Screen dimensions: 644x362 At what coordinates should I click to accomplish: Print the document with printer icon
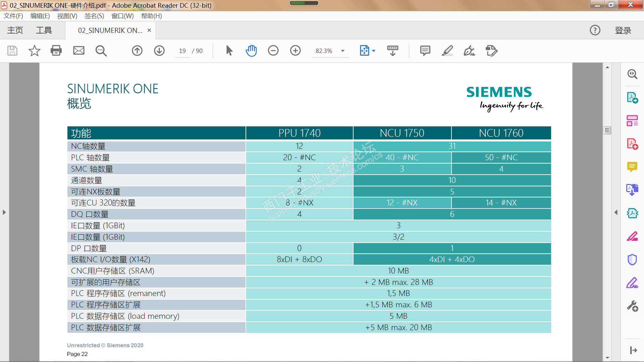[56, 51]
